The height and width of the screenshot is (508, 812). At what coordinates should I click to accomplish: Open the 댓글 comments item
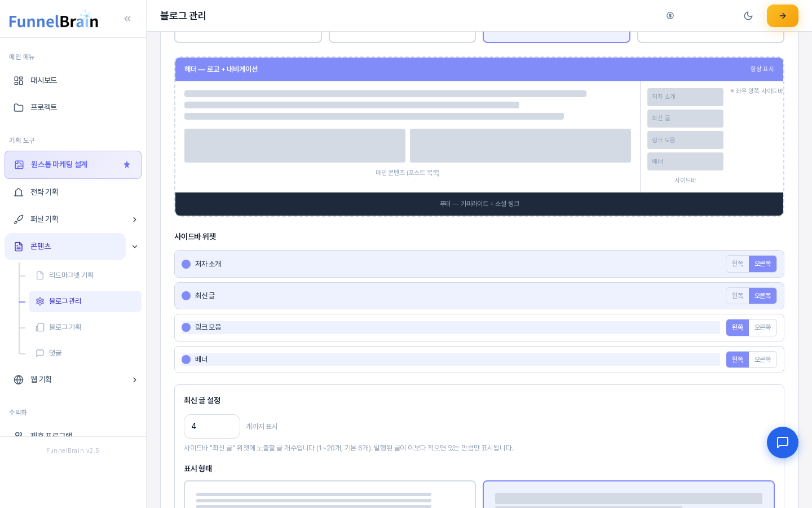pyautogui.click(x=85, y=353)
